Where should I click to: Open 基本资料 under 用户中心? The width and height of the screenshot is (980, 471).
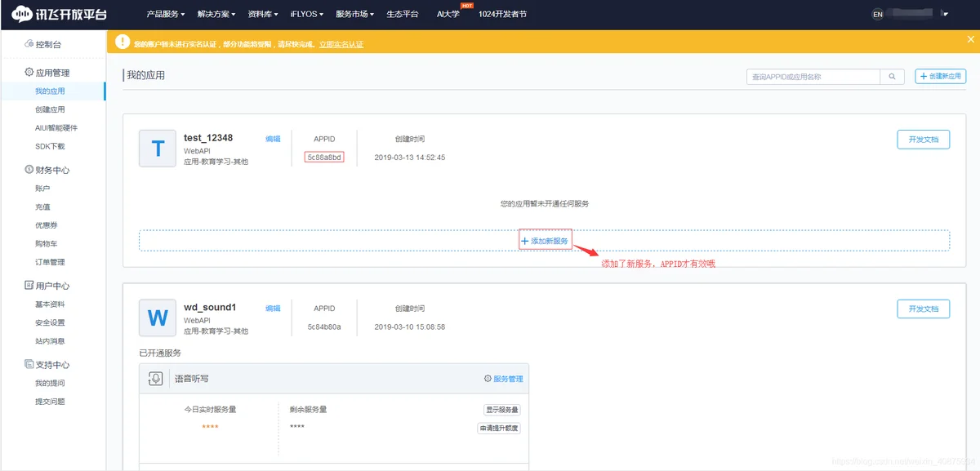[x=50, y=304]
